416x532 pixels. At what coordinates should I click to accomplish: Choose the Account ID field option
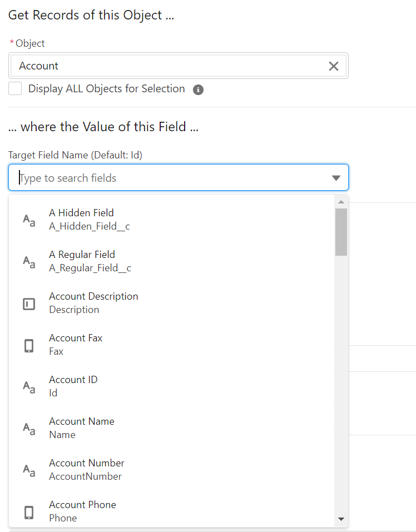[73, 386]
